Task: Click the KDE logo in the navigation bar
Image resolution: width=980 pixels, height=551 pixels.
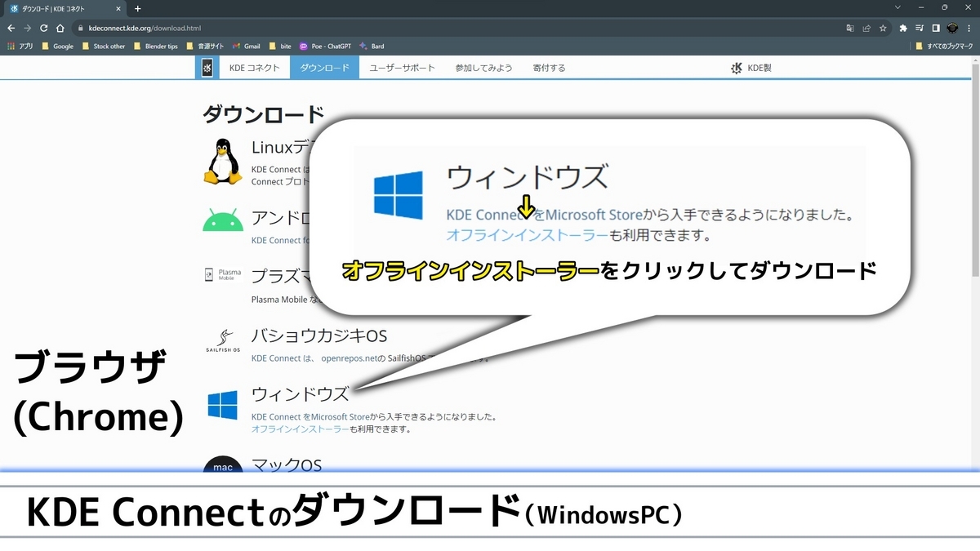Action: 207,67
